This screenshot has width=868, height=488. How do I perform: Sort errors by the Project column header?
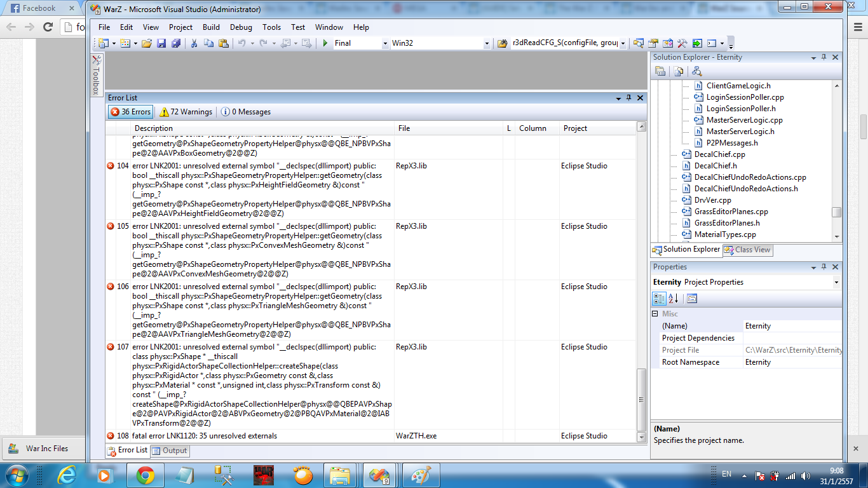598,128
